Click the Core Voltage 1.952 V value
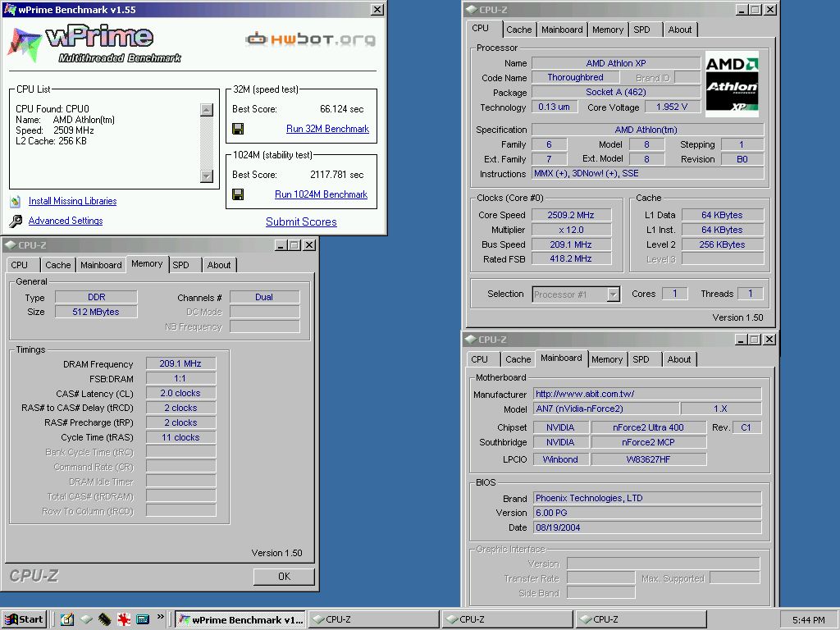The image size is (840, 630). pyautogui.click(x=672, y=107)
